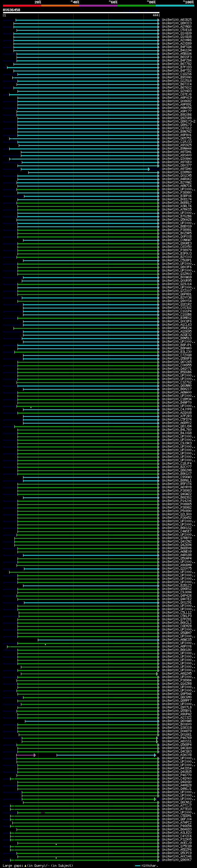This screenshot has width=197, height=868.
Task: Open hit UniRef100_A8IB25
Action: pyautogui.click(x=176, y=20)
